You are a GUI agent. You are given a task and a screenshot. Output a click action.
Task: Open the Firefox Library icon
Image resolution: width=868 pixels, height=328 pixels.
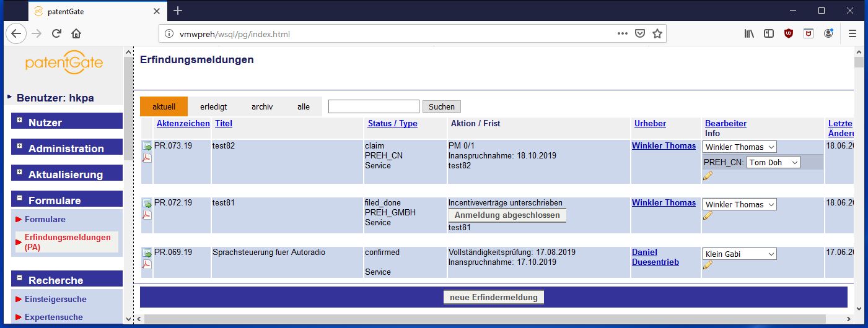749,33
